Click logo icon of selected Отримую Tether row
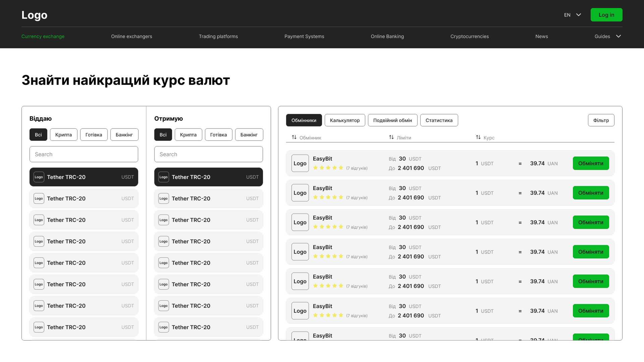Screen dimensions: 644x362 point(164,177)
